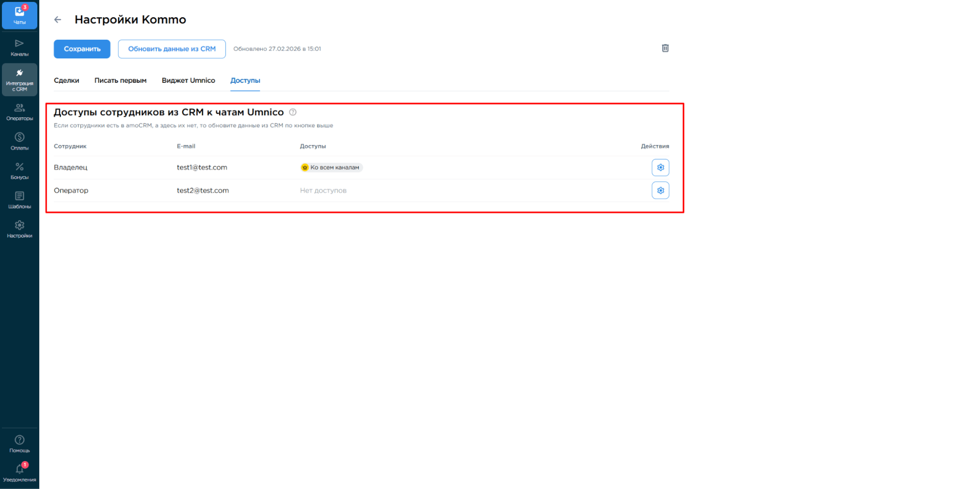This screenshot has width=980, height=489.
Task: Open the Помощь section
Action: (x=20, y=441)
